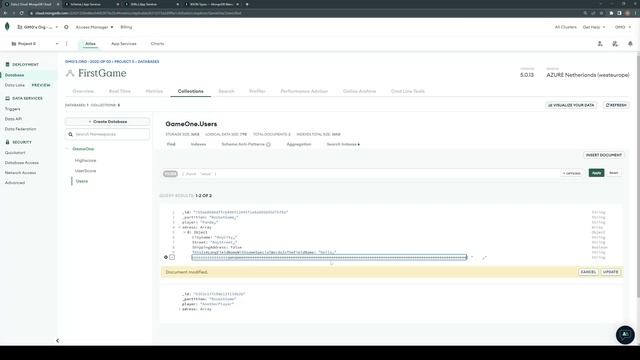Open the All Clusters link
Viewport: 640px width, 360px height.
(565, 27)
